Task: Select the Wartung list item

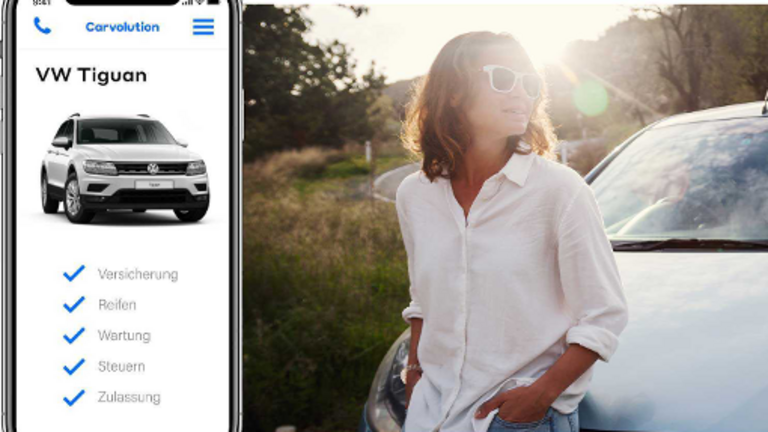Action: coord(124,336)
